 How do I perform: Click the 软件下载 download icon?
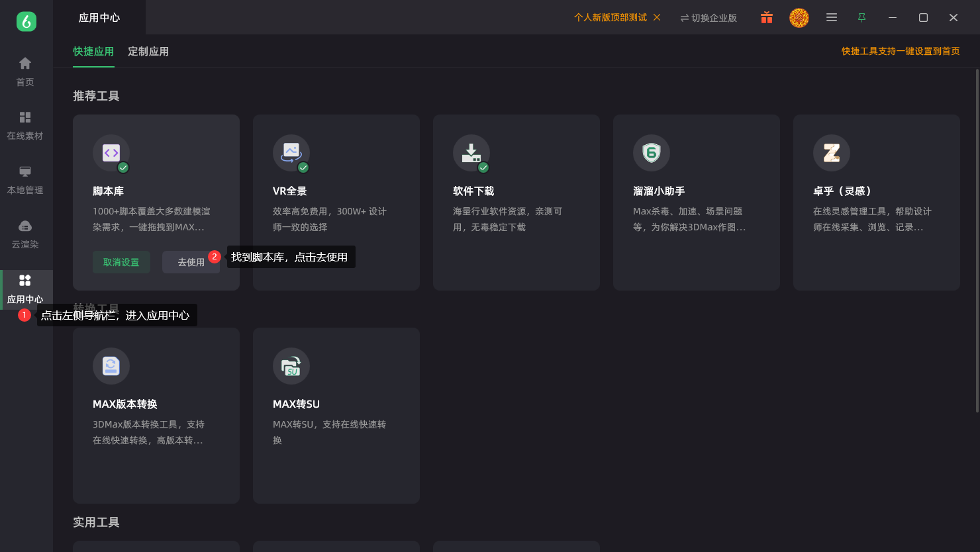click(471, 153)
